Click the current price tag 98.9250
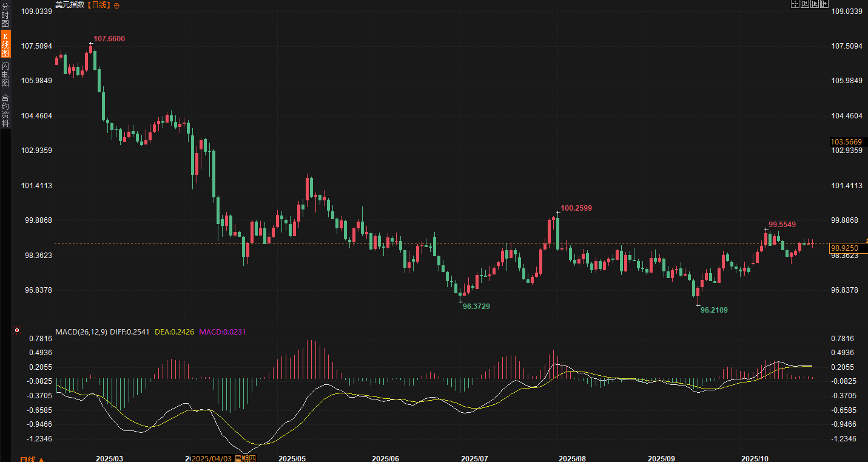The height and width of the screenshot is (462, 868). 849,248
